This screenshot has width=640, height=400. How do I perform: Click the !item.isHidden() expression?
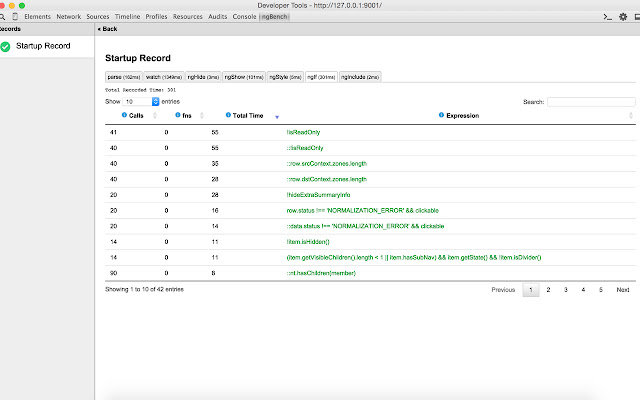308,242
